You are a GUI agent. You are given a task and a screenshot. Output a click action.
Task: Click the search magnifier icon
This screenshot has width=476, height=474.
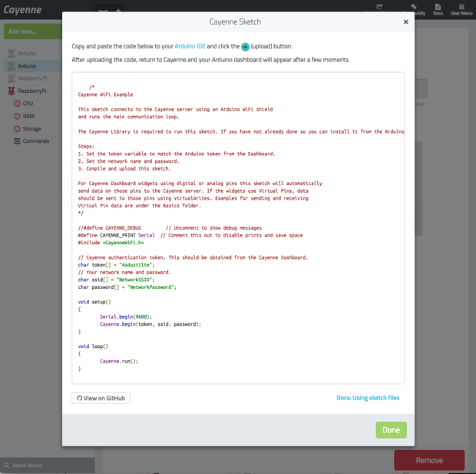pyautogui.click(x=6, y=466)
